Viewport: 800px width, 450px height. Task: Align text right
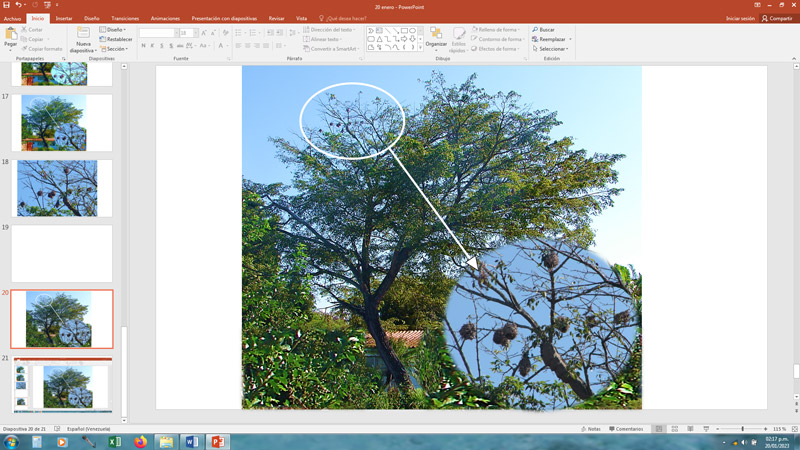(257, 46)
